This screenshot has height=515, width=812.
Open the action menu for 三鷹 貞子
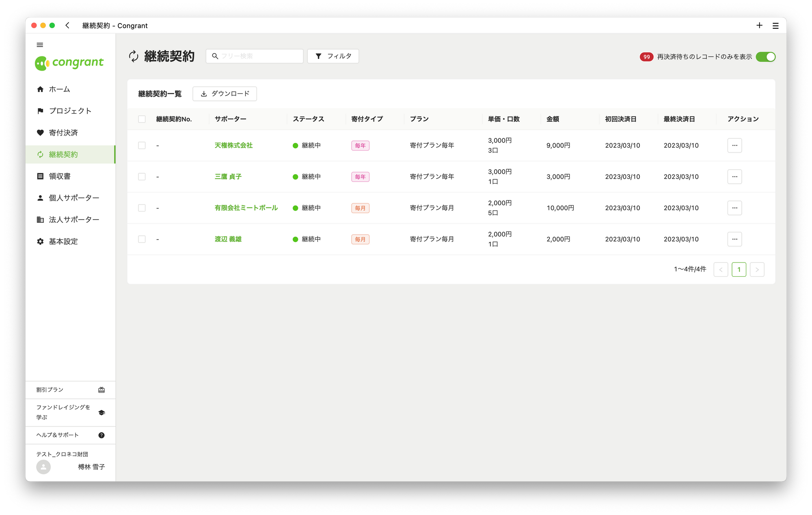pyautogui.click(x=734, y=177)
